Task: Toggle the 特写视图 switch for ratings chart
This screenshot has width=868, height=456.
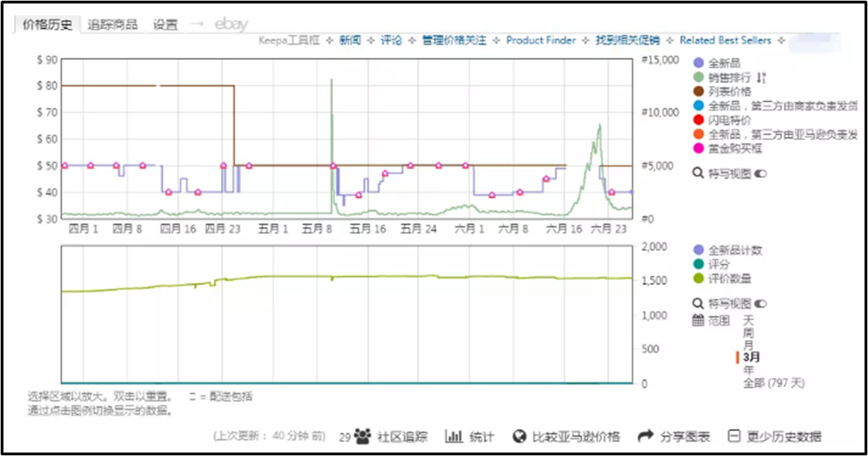Action: 761,304
